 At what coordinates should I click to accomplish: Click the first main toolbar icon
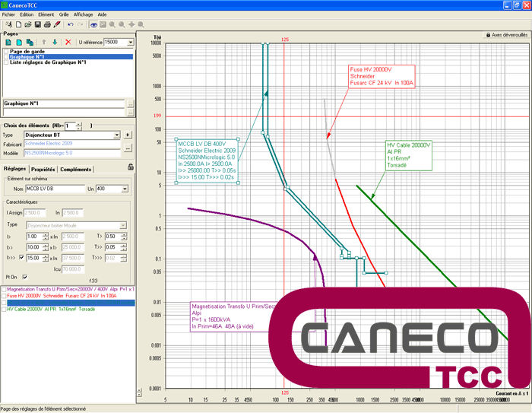(9, 24)
